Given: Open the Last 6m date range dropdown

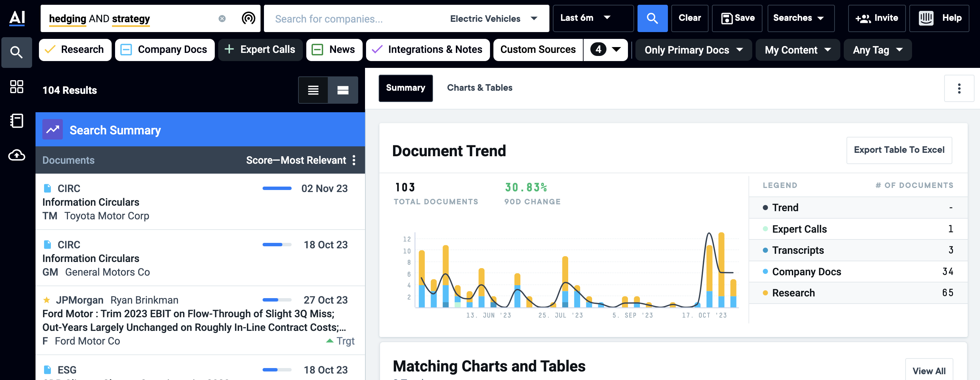Looking at the screenshot, I should [593, 18].
